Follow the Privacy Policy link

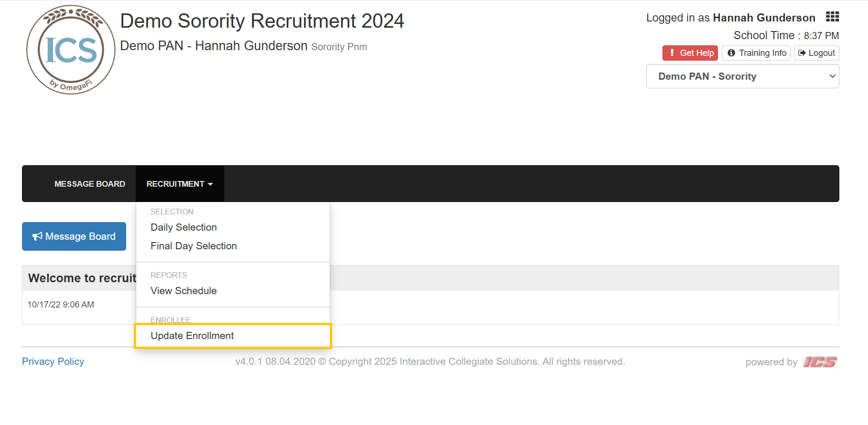[x=53, y=361]
